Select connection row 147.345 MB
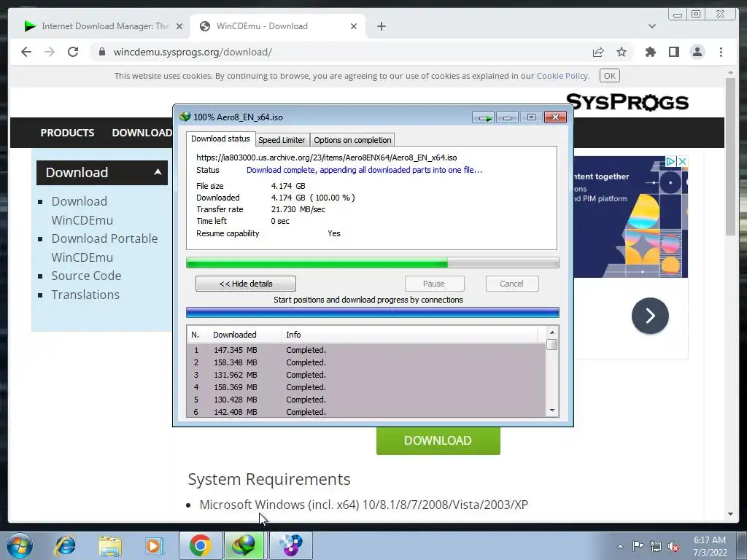747x560 pixels. 366,350
